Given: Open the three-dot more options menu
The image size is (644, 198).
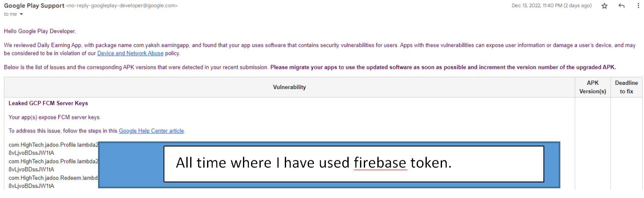Looking at the screenshot, I should coord(638,6).
